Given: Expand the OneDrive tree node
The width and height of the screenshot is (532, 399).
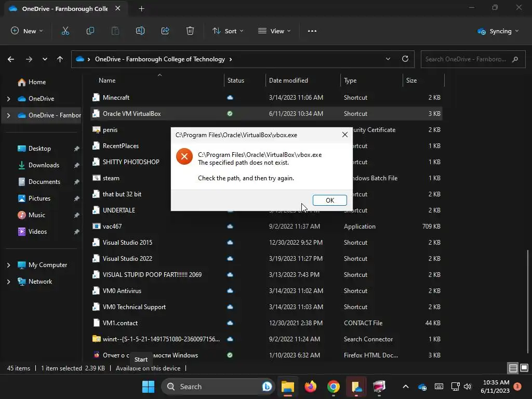Looking at the screenshot, I should (9, 99).
